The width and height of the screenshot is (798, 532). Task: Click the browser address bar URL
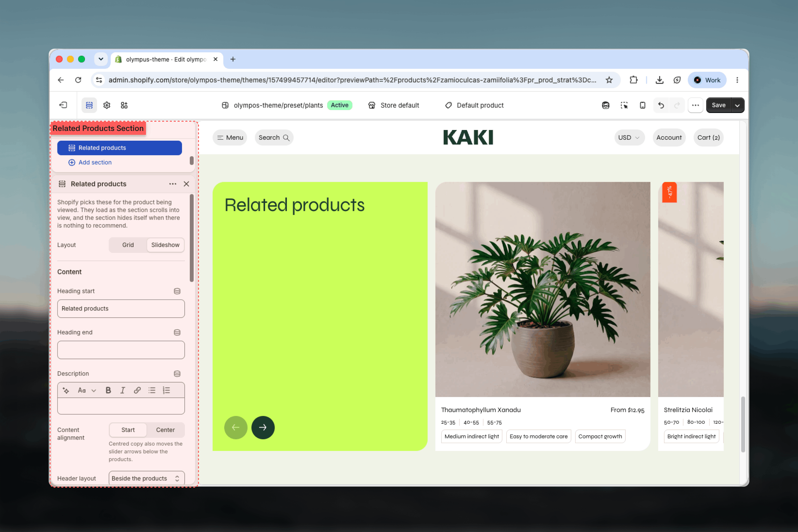352,80
